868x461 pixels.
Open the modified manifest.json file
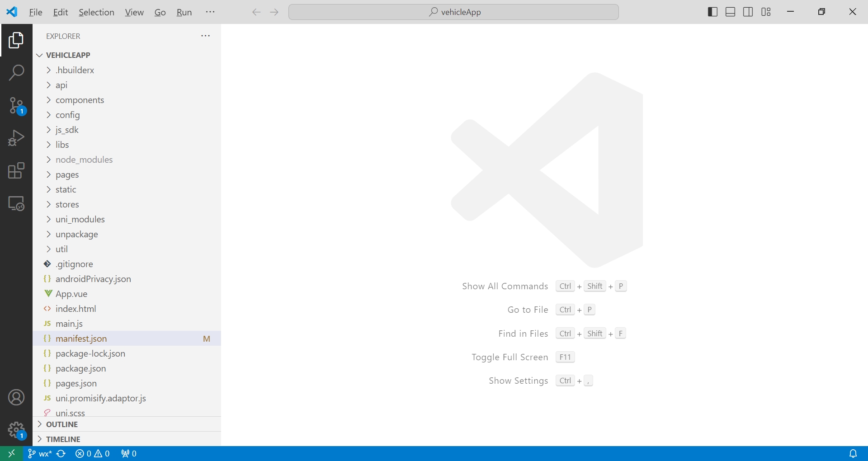(127, 339)
